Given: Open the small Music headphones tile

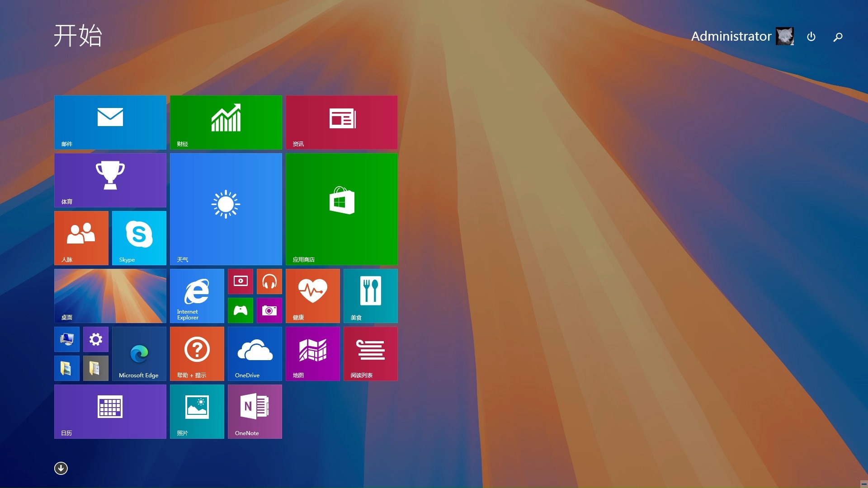Looking at the screenshot, I should [x=269, y=282].
